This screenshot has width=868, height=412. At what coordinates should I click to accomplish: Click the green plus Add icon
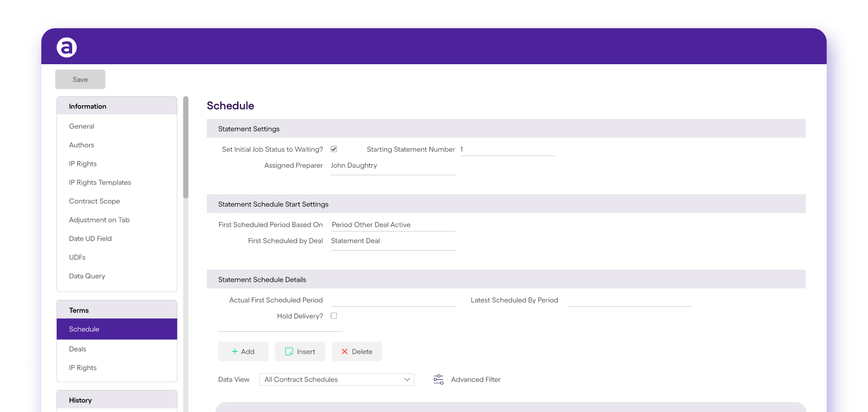[235, 352]
